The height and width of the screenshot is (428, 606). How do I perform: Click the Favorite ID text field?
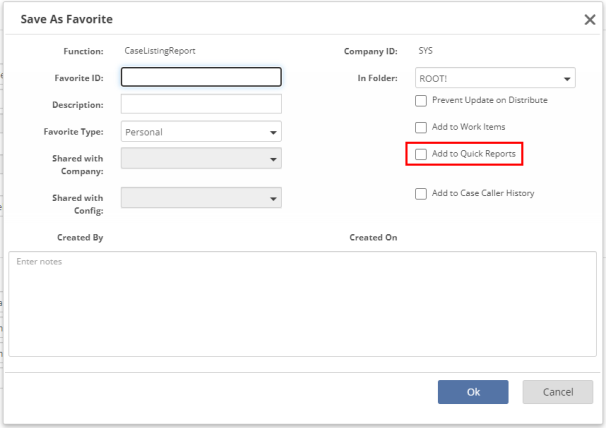[201, 77]
